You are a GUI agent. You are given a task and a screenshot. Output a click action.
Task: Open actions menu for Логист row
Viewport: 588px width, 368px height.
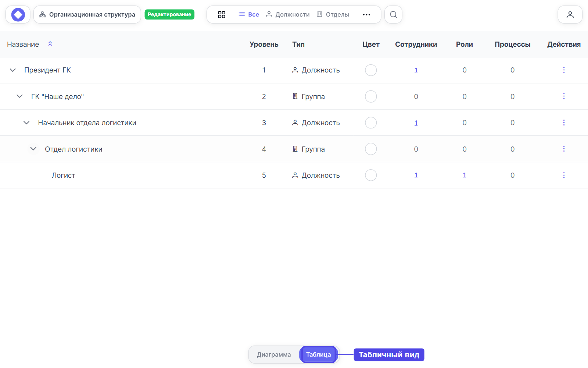(564, 175)
